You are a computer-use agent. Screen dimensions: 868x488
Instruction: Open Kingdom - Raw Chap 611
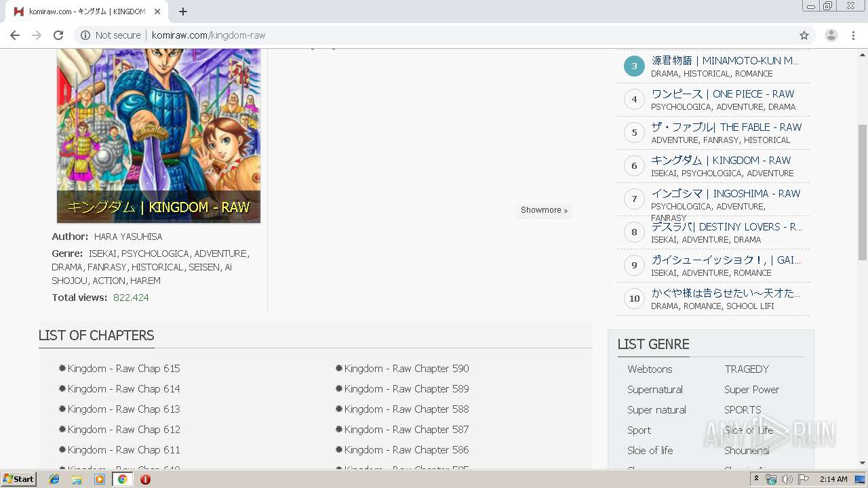[x=123, y=450]
